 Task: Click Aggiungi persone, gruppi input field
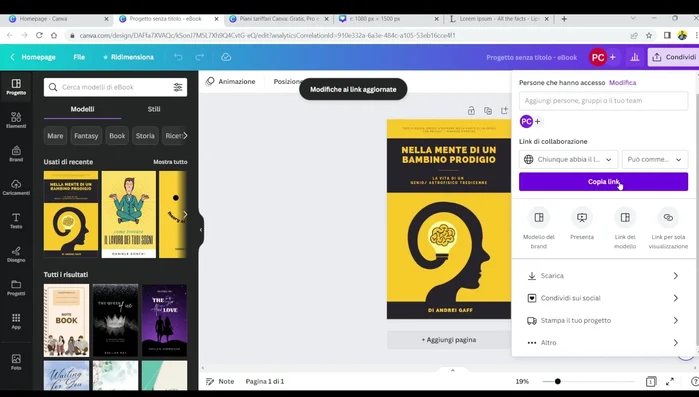(x=603, y=101)
